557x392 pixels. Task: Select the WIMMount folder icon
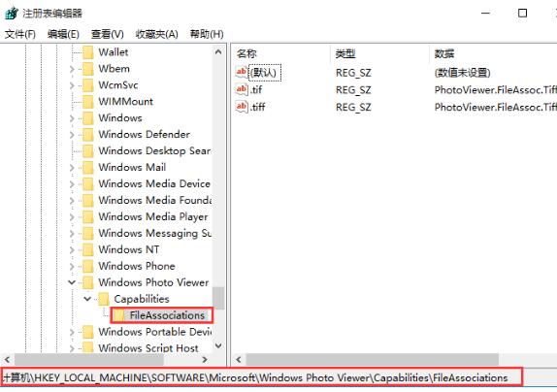point(87,102)
